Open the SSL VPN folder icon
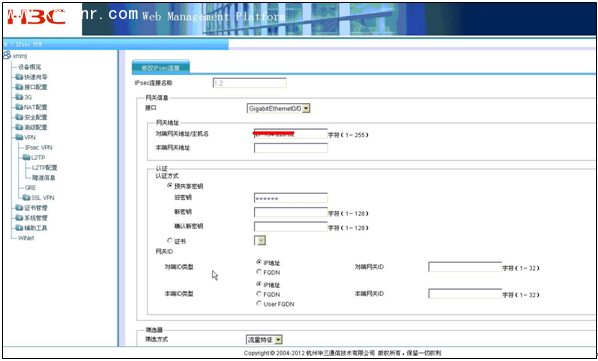 pos(26,198)
